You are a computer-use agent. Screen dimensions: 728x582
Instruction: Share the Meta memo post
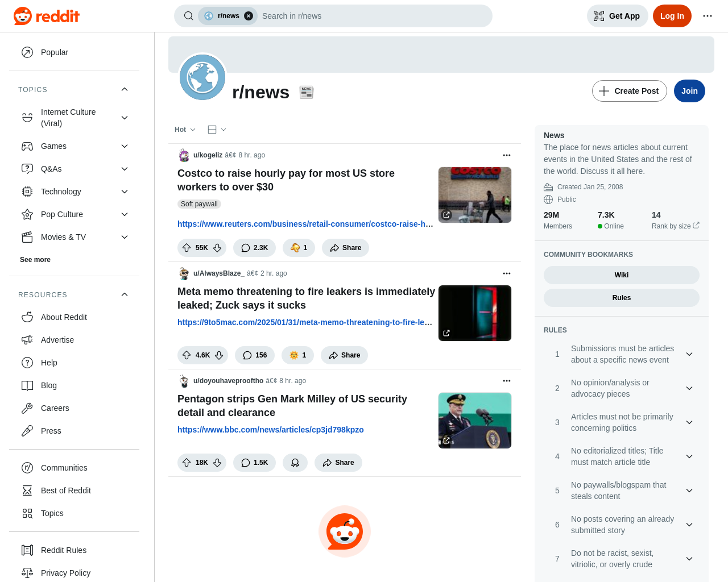coord(344,355)
